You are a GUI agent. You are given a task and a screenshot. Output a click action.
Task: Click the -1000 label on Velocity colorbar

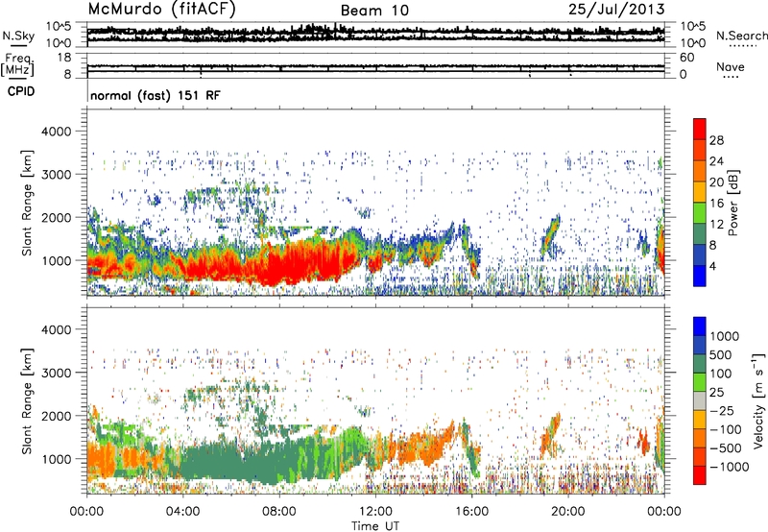tap(730, 467)
